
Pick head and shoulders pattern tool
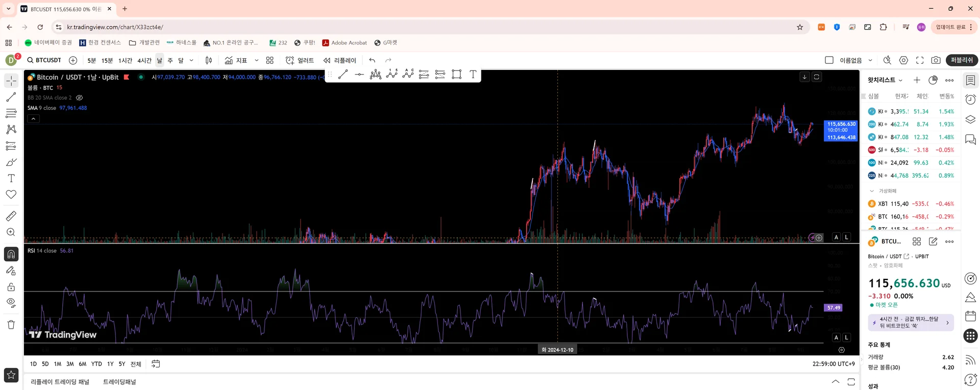point(376,75)
